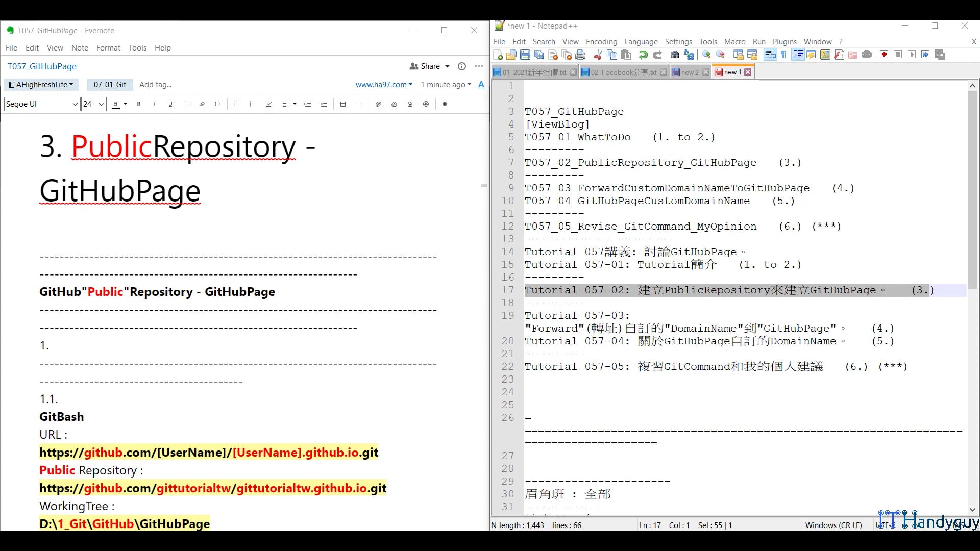Insert a table in the Evernote note
980x551 pixels.
(343, 104)
